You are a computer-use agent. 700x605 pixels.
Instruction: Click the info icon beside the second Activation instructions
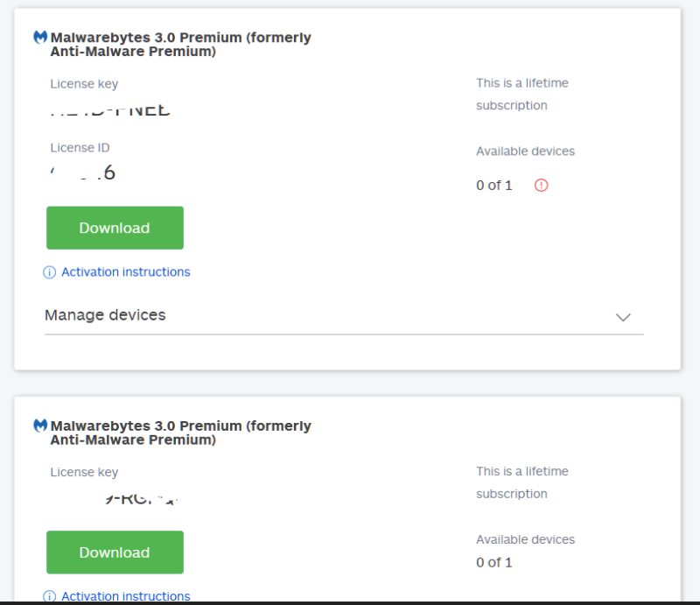pos(50,596)
